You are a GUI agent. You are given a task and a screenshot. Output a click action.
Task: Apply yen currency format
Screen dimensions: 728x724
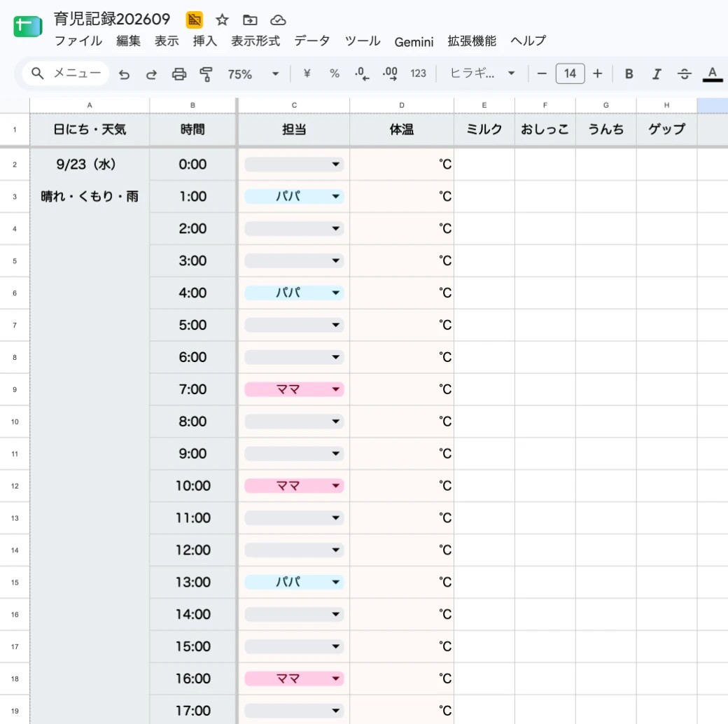307,74
